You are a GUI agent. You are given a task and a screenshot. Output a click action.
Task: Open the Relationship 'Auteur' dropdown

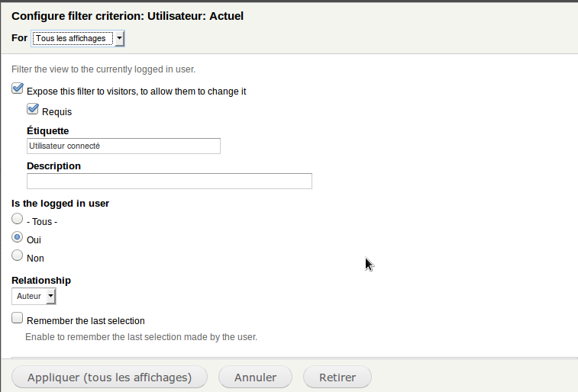coord(34,297)
